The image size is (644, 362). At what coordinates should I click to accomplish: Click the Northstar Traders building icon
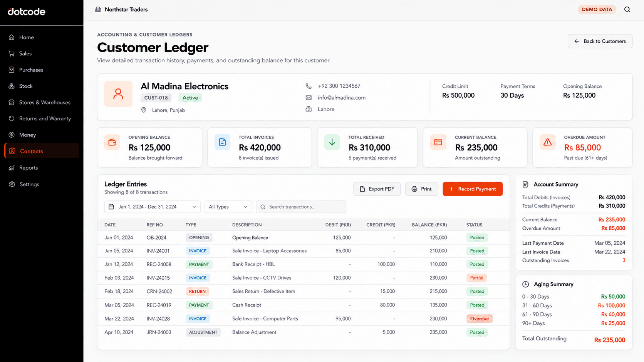tap(98, 10)
